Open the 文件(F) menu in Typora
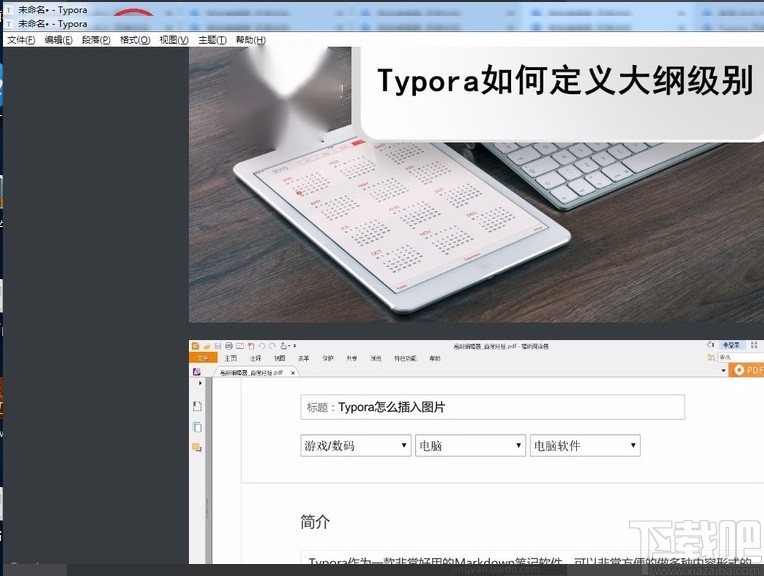Viewport: 764px width, 576px height. click(21, 40)
